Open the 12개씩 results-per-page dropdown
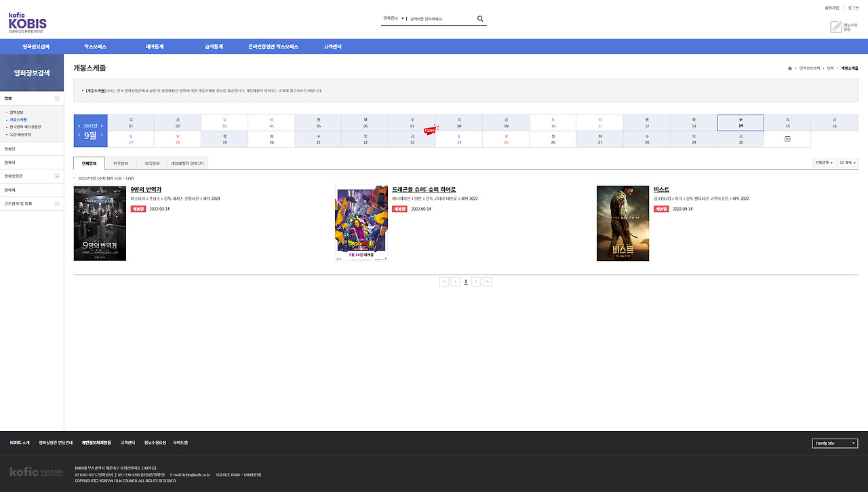868x492 pixels. coord(848,163)
